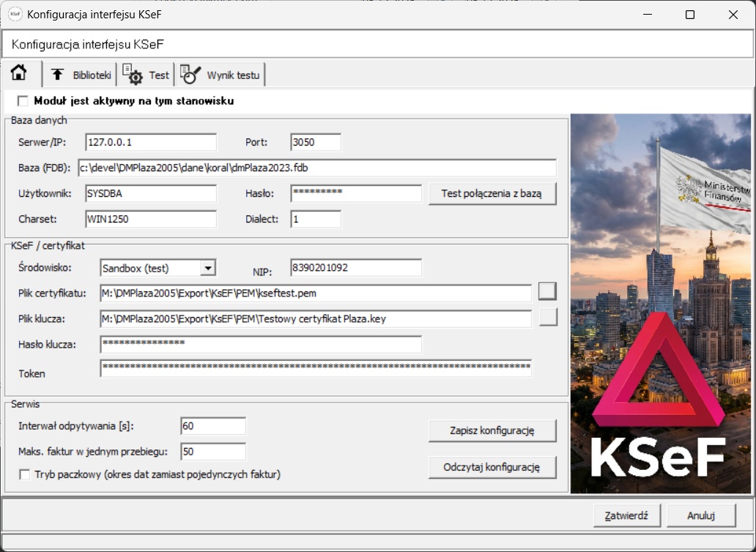756x552 pixels.
Task: Click the 'Środowisko:' label
Action: pyautogui.click(x=45, y=268)
